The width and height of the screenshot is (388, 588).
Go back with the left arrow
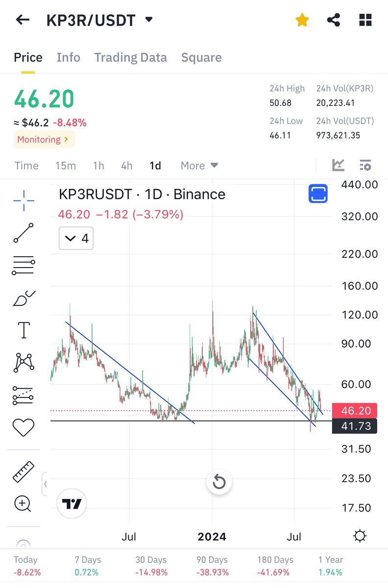[x=23, y=20]
